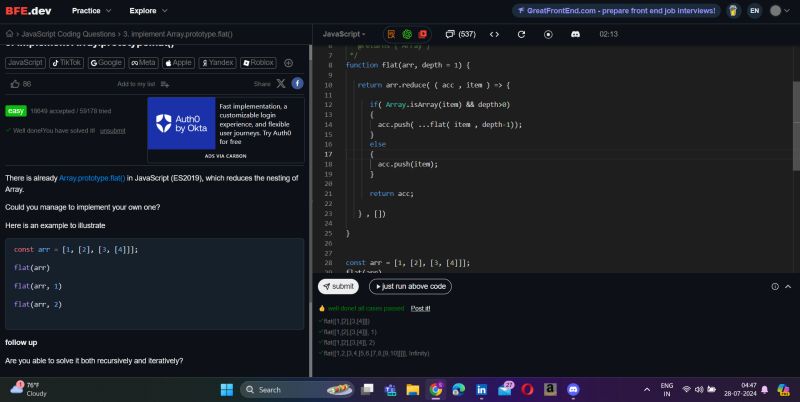Select the Google company tag
The width and height of the screenshot is (800, 402).
(106, 62)
